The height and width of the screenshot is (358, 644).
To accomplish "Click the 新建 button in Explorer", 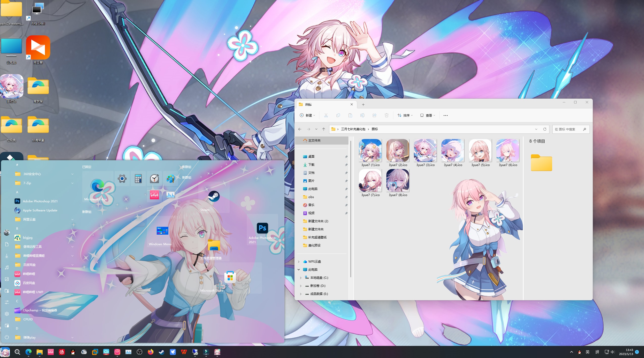I will (x=307, y=115).
